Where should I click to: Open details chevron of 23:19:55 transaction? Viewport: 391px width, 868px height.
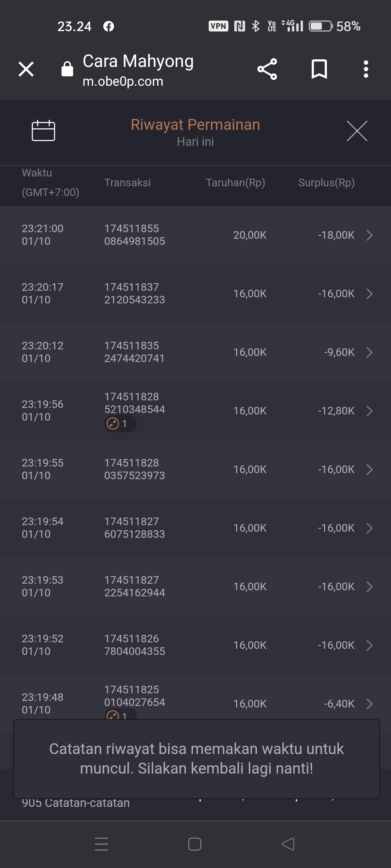pos(369,469)
